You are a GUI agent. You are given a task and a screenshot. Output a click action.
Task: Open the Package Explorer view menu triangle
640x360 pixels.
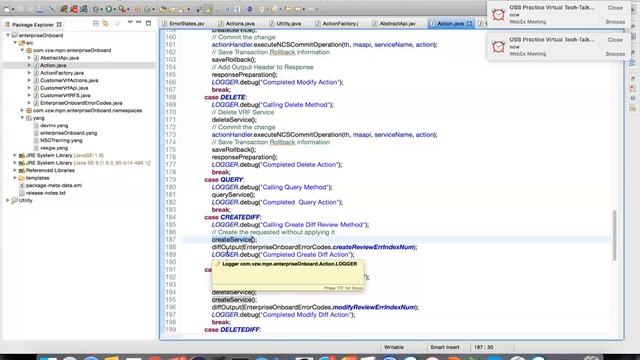[130, 23]
